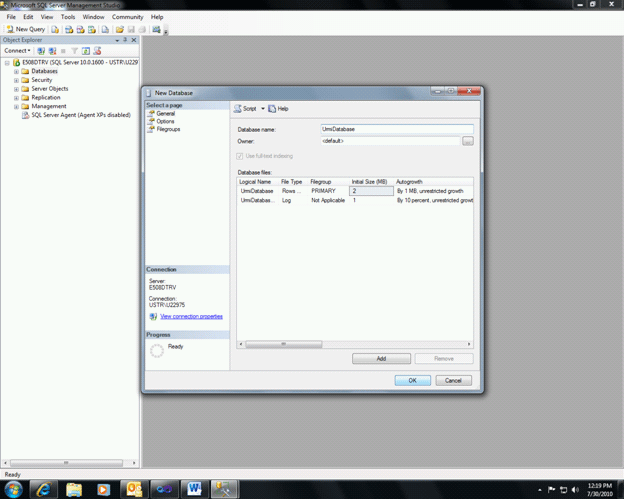This screenshot has width=624, height=499.
Task: Open Microsoft Word from the taskbar
Action: (195, 489)
